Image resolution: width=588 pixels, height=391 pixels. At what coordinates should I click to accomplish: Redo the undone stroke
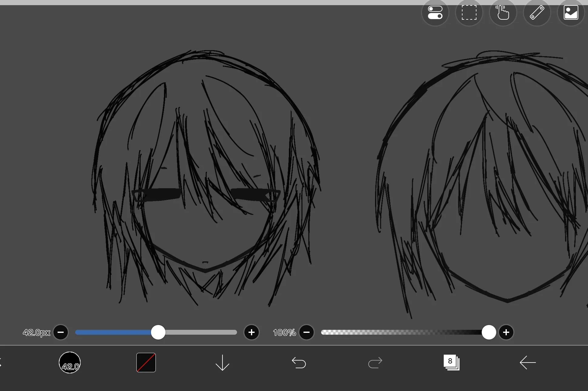[375, 363]
